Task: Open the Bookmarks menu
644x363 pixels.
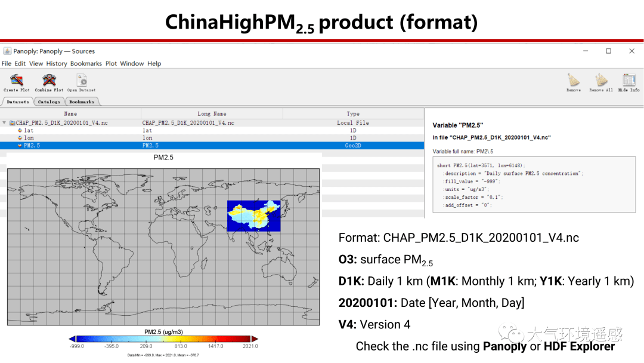Action: (x=86, y=63)
